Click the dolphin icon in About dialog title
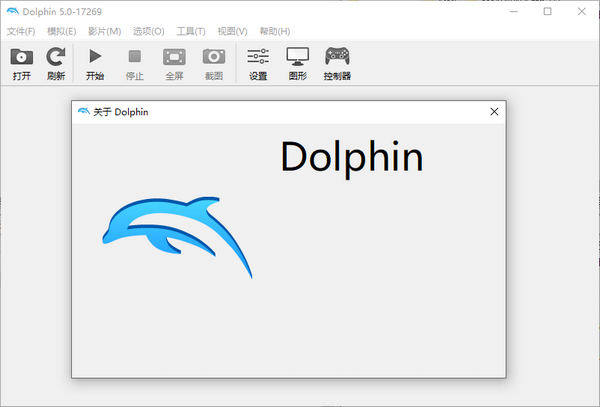 pos(84,111)
